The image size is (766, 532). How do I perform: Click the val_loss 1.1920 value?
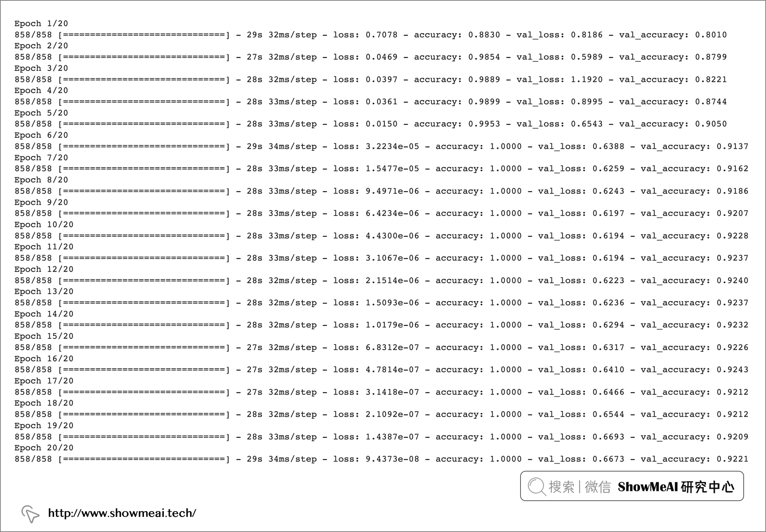[x=587, y=80]
